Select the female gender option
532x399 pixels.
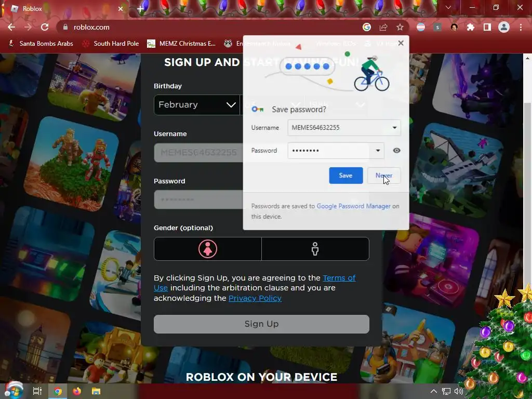coord(208,249)
